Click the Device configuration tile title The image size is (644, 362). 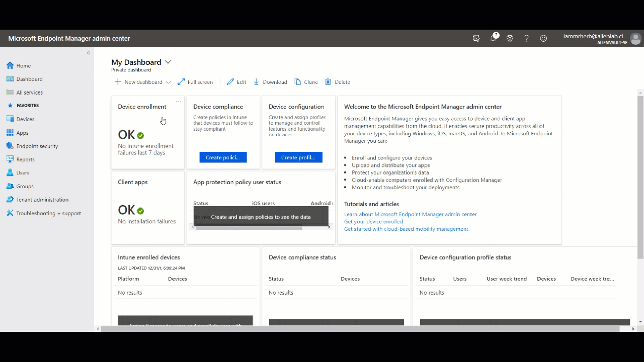296,107
